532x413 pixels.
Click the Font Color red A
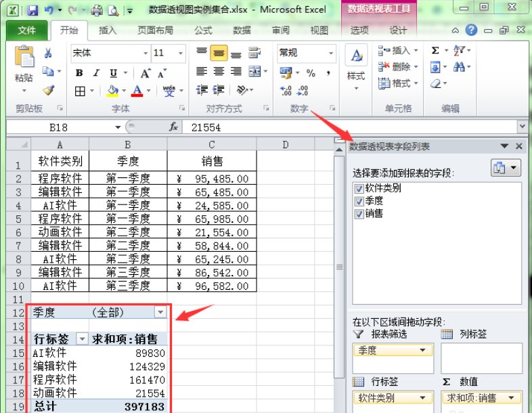[x=137, y=91]
